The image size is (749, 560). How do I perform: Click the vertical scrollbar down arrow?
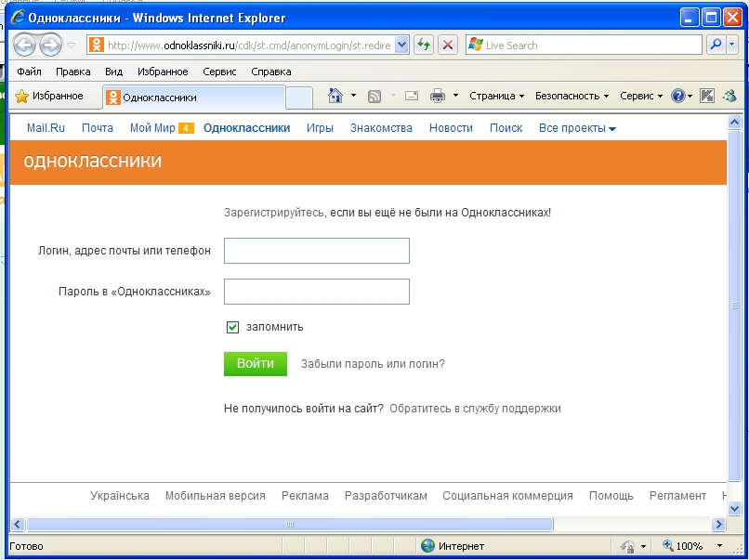(x=735, y=509)
